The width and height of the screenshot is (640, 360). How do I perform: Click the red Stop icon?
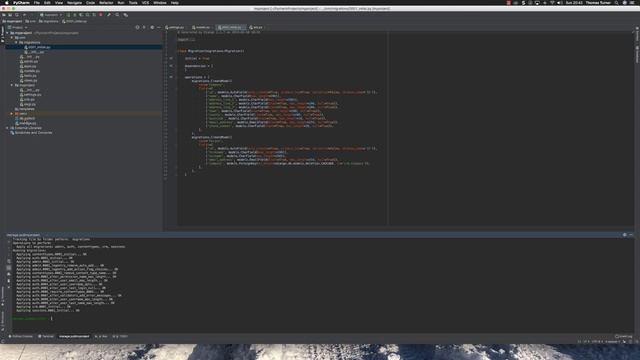(101, 15)
